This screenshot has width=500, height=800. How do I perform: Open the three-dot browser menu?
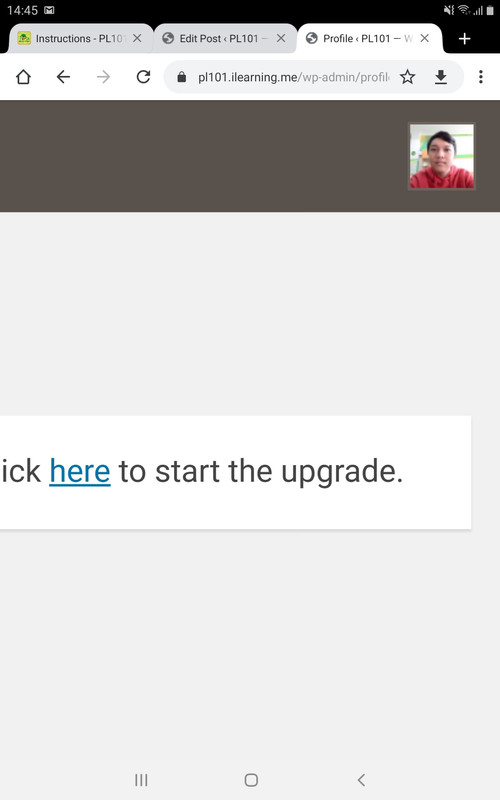point(481,77)
